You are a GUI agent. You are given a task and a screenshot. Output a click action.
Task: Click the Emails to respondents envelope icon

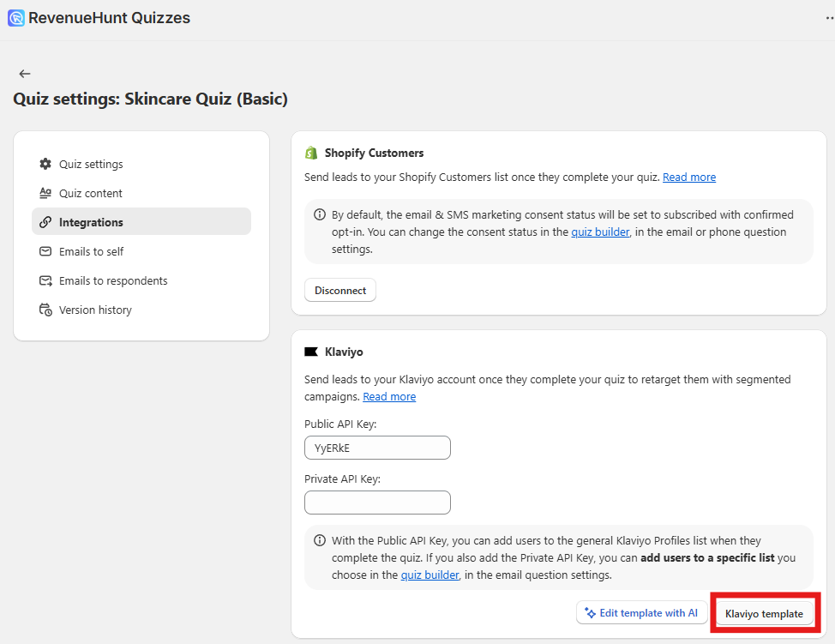(45, 280)
